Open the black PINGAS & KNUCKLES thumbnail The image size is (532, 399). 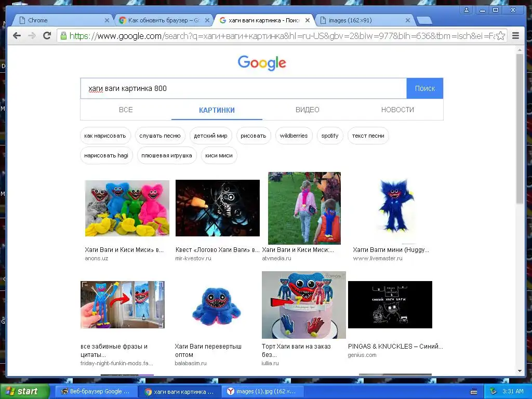[x=390, y=304]
